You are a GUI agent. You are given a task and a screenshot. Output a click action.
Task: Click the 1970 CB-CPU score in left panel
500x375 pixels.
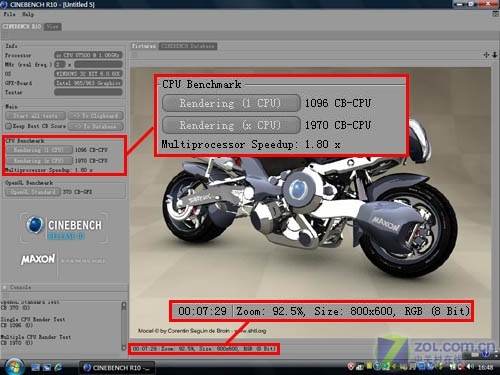tap(91, 161)
